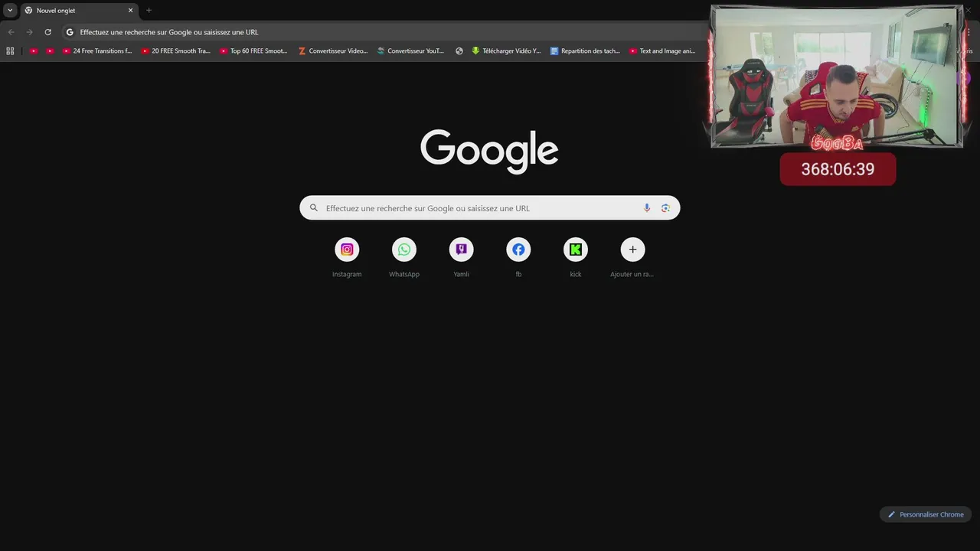Open the Convertisseur YouT... bookmark
The image size is (980, 551).
(411, 51)
